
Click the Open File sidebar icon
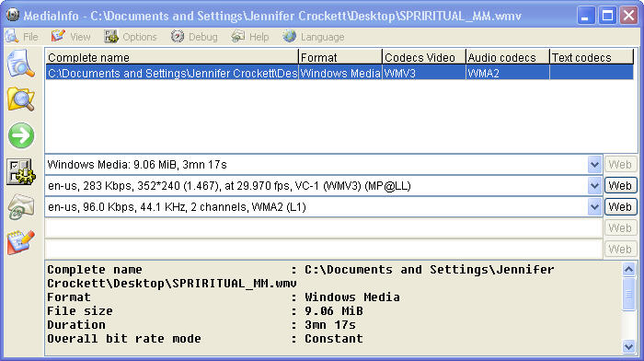(x=20, y=64)
